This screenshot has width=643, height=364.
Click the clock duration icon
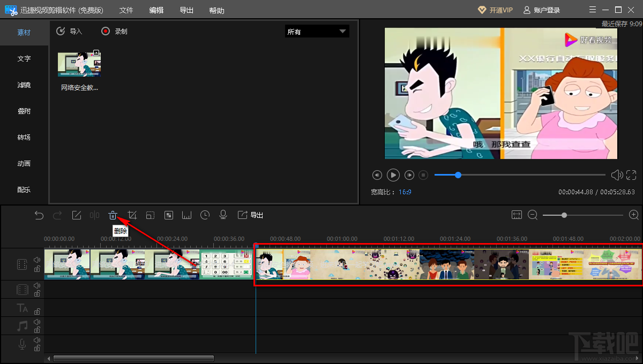click(x=205, y=215)
